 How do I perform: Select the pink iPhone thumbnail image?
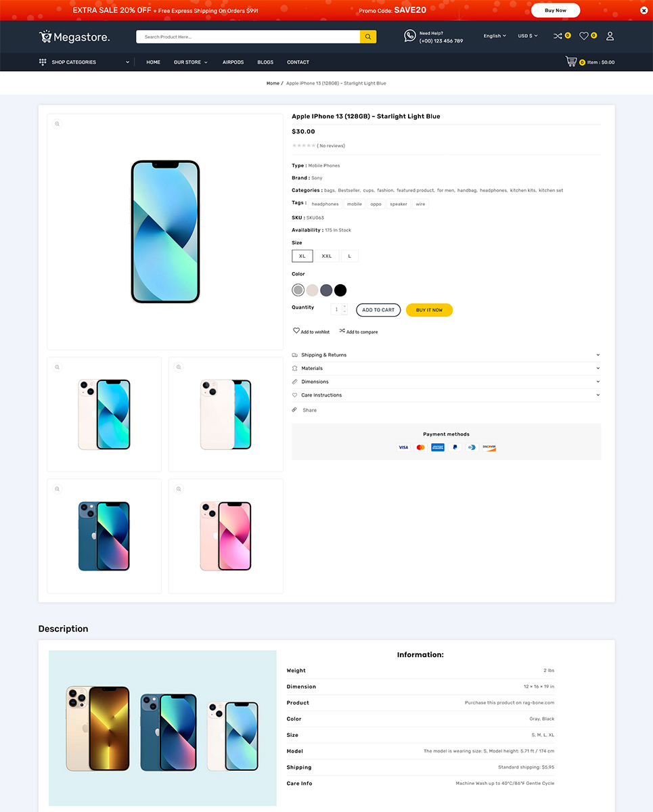(226, 536)
